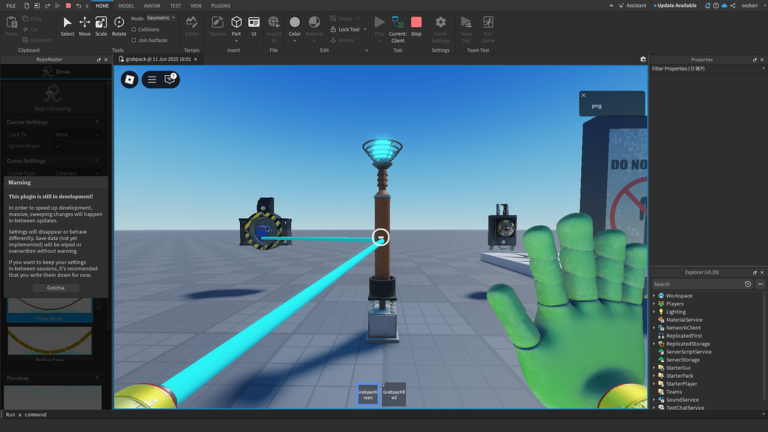Switch to the Rotate tool
This screenshot has height=432, width=768.
(119, 26)
